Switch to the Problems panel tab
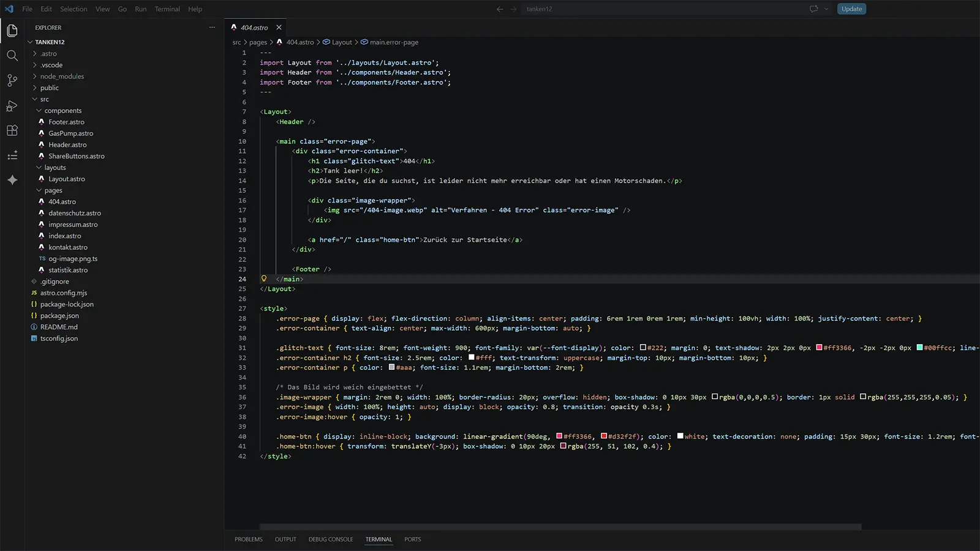The image size is (980, 551). pyautogui.click(x=248, y=539)
